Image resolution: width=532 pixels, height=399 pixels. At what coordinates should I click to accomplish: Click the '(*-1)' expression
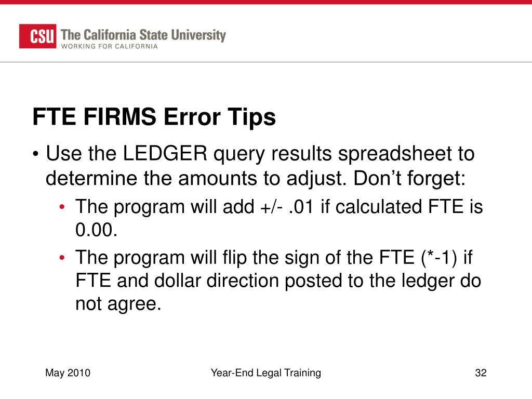tap(438, 258)
